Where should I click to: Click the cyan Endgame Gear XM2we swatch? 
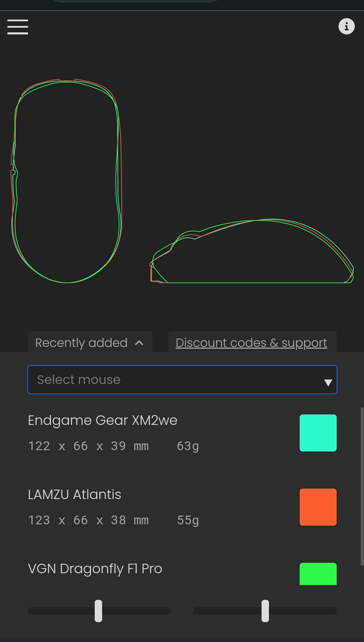318,433
